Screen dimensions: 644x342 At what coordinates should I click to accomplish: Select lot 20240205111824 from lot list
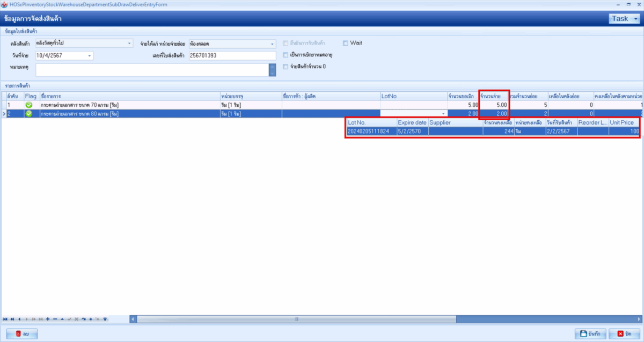[x=368, y=131]
